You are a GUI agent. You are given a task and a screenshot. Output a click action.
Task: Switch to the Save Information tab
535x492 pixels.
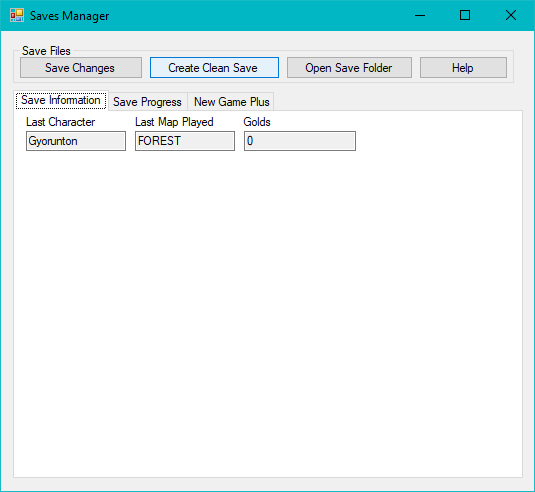[61, 100]
